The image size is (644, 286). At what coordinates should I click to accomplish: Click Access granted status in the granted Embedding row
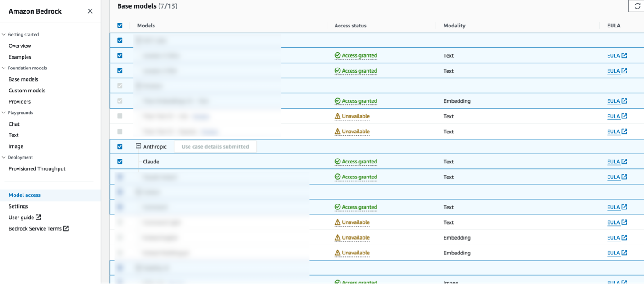click(x=356, y=101)
